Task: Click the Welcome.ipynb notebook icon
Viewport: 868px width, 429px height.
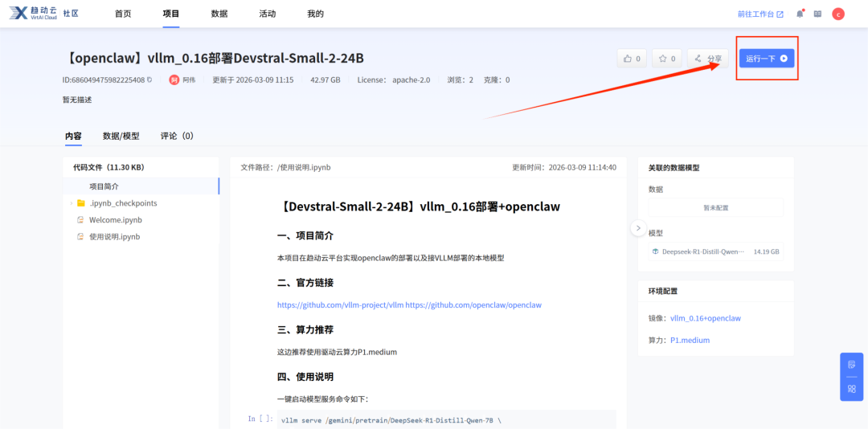Action: (x=80, y=220)
